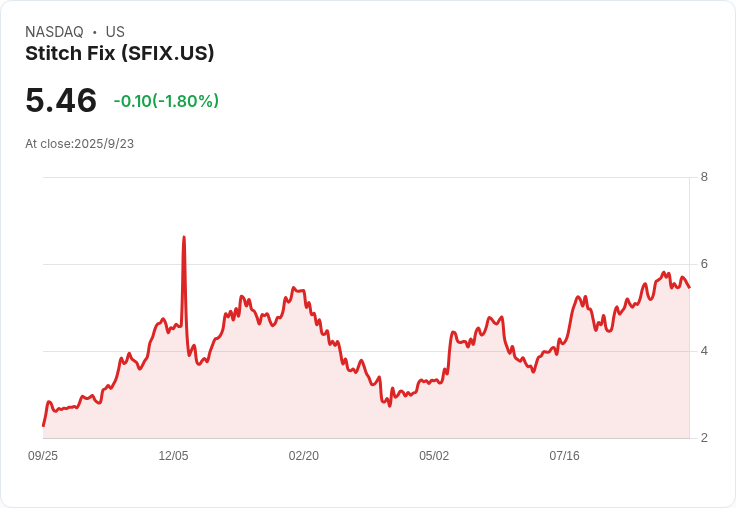Click the 2 price axis label
Viewport: 736px width, 508px height.
click(704, 438)
